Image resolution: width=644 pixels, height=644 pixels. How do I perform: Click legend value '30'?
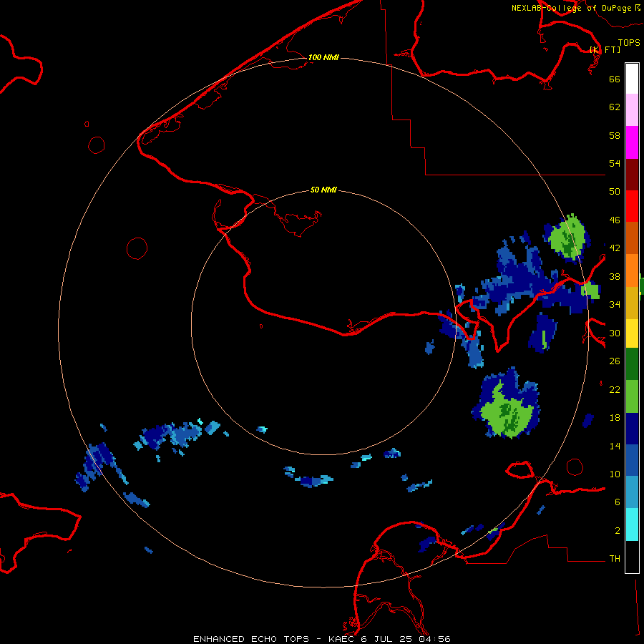615,333
